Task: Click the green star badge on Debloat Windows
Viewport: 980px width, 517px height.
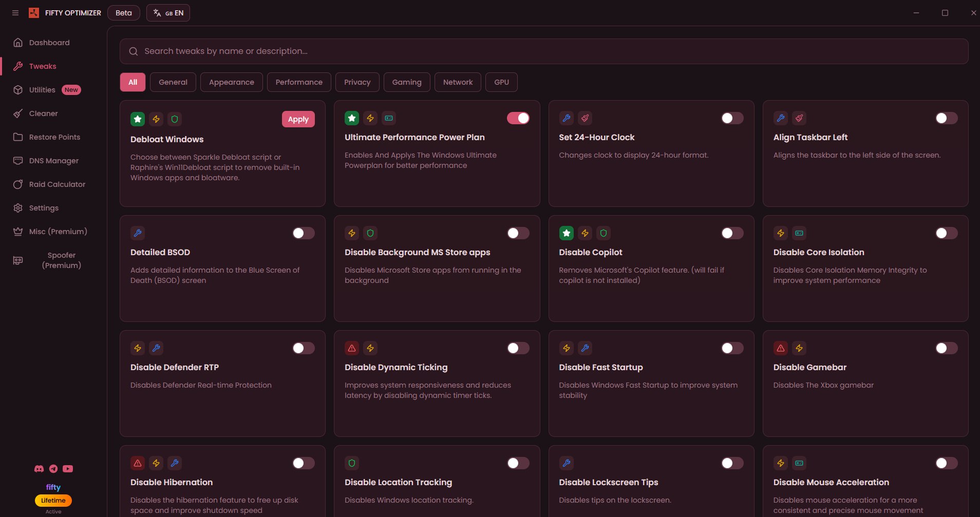Action: pos(138,119)
